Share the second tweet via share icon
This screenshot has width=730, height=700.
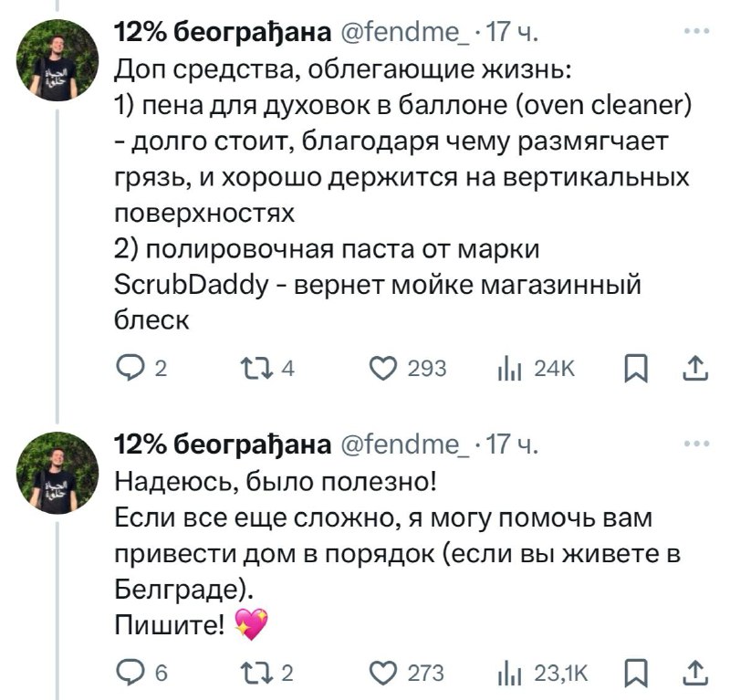(x=694, y=674)
